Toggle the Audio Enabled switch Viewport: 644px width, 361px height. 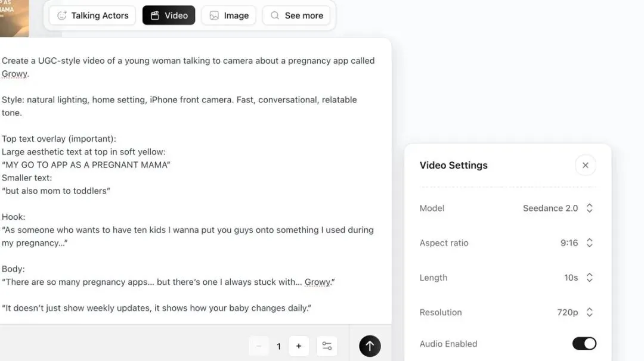584,344
